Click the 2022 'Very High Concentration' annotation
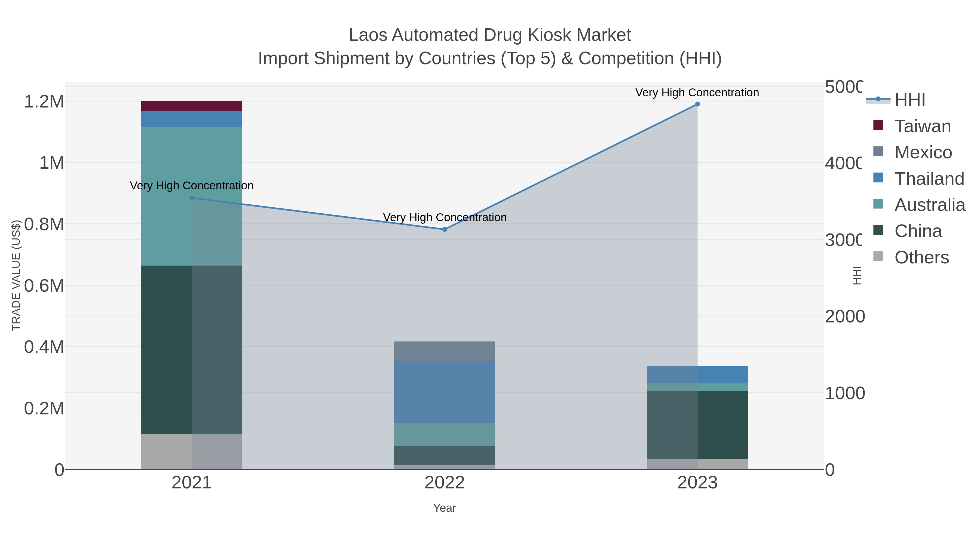This screenshot has height=551, width=980. [445, 217]
